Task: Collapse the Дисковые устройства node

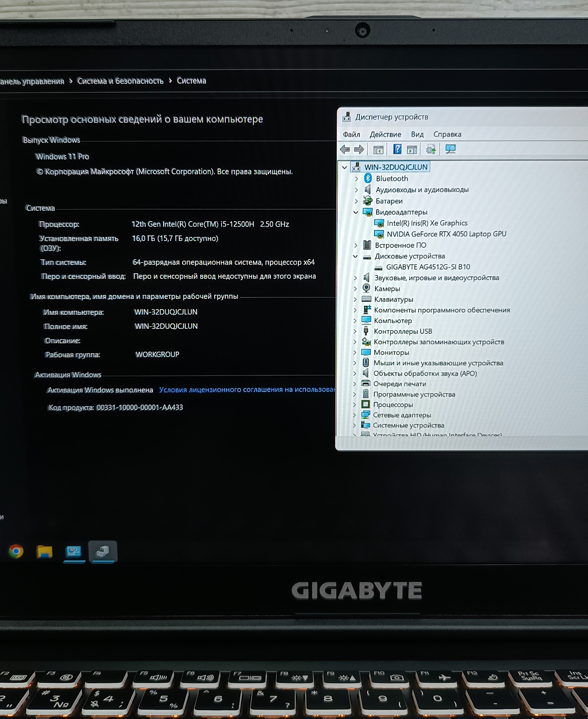Action: [x=355, y=256]
